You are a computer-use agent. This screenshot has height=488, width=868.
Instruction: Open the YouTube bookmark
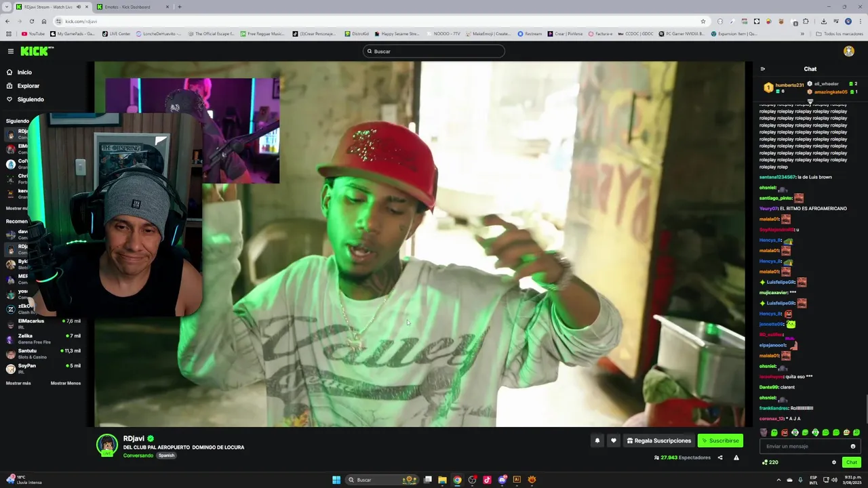point(33,34)
